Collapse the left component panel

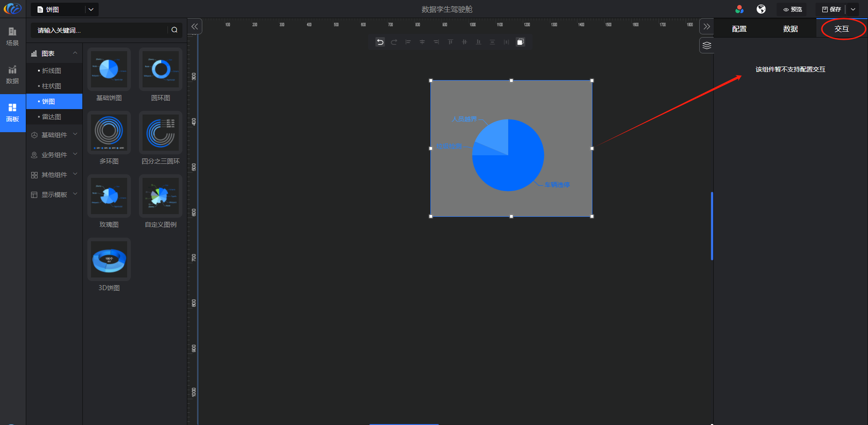click(195, 26)
